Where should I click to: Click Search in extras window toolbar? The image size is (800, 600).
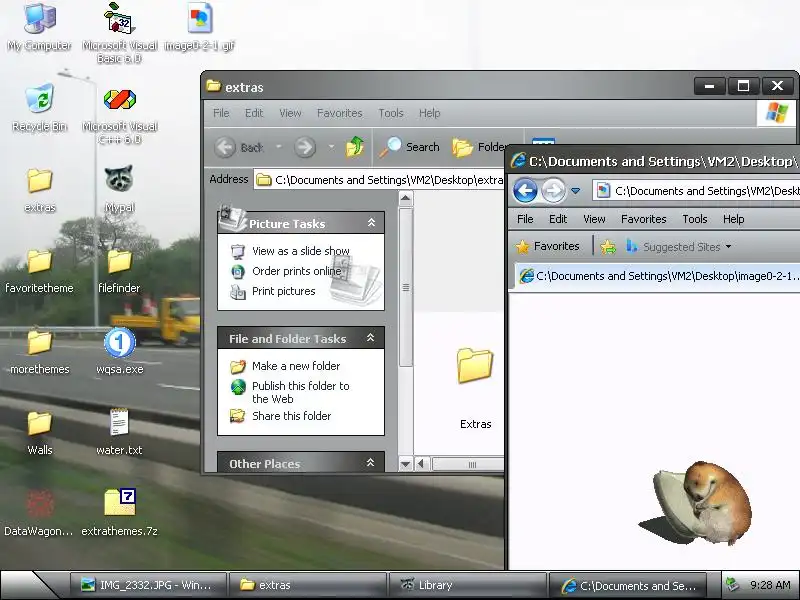pyautogui.click(x=409, y=147)
